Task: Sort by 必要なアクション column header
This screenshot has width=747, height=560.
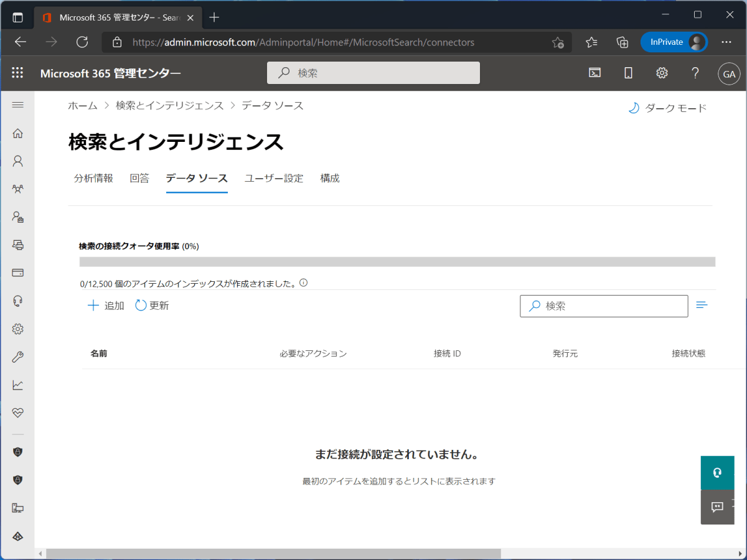Action: (x=313, y=353)
